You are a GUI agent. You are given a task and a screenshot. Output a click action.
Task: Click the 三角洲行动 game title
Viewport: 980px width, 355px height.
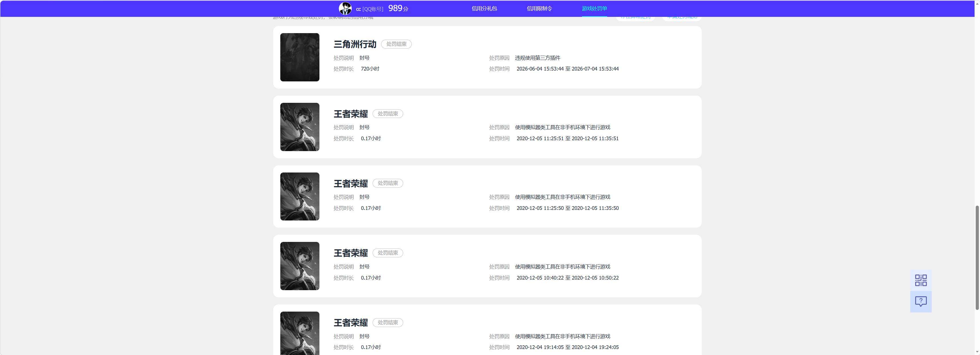(355, 44)
